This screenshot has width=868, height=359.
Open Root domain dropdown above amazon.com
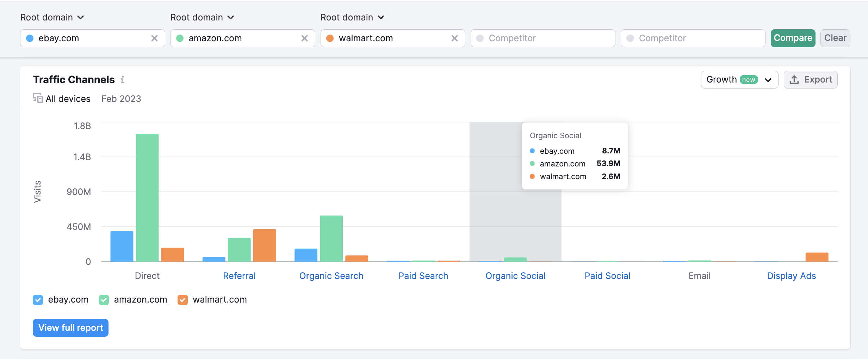[202, 17]
